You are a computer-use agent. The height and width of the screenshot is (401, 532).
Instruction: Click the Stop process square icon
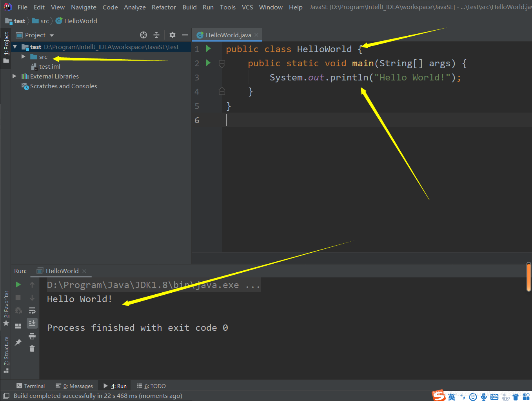(x=18, y=297)
